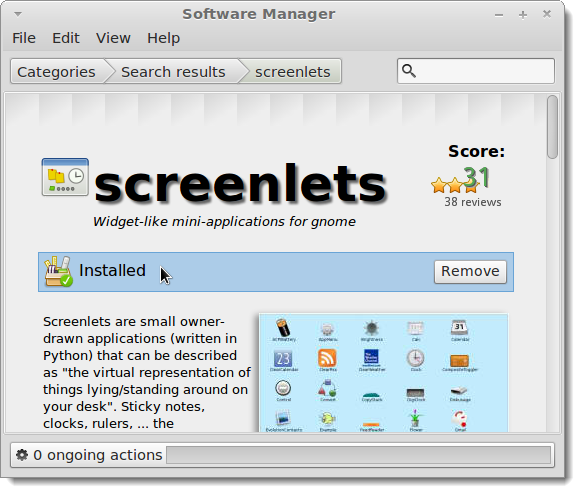580x493 pixels.
Task: Click the calendar 31 icon in screenshot
Action: pos(459,328)
